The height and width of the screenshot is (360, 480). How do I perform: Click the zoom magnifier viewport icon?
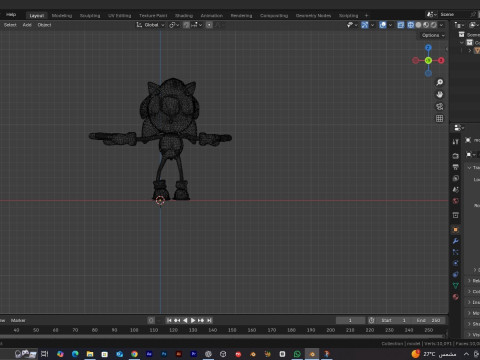pos(440,82)
